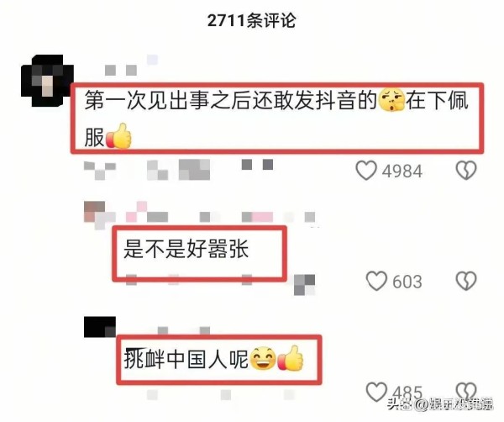Open the blurred username of first commenter
Screen dimensions: 504x422
tap(132, 66)
